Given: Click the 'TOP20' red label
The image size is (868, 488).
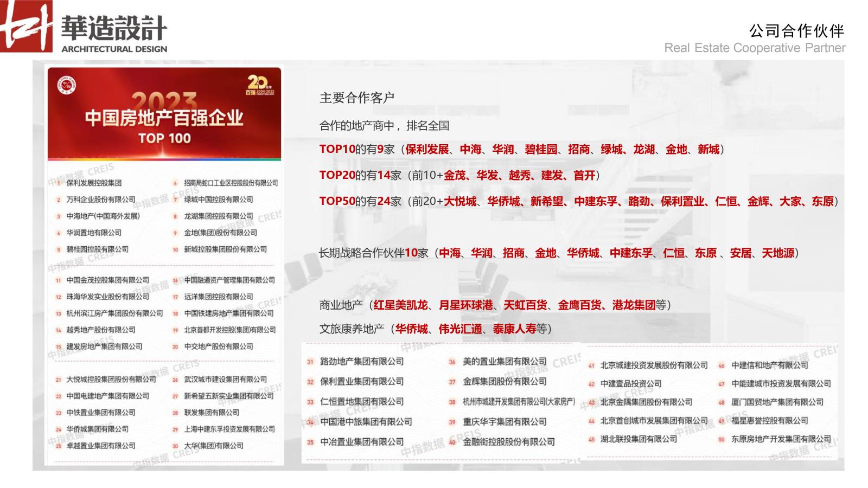Looking at the screenshot, I should tap(337, 175).
